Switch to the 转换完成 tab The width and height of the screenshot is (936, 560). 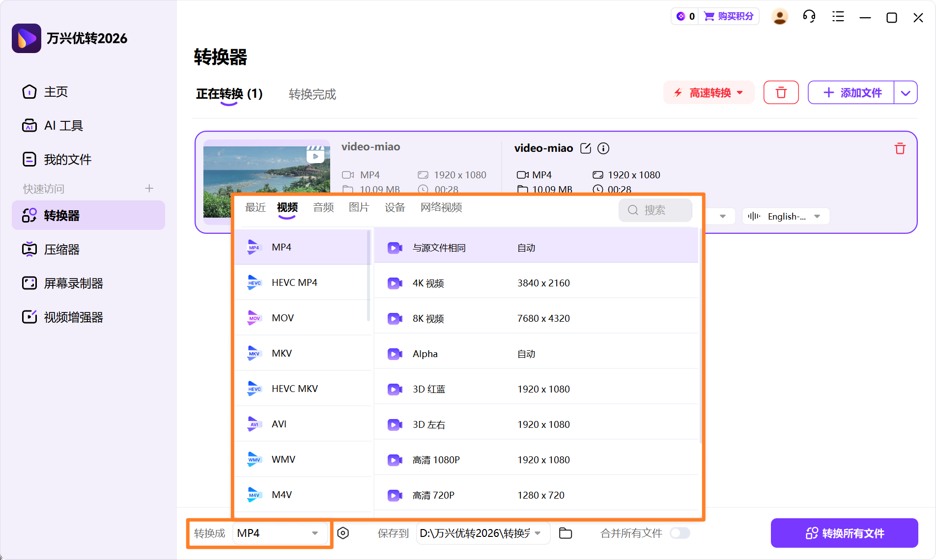[312, 94]
